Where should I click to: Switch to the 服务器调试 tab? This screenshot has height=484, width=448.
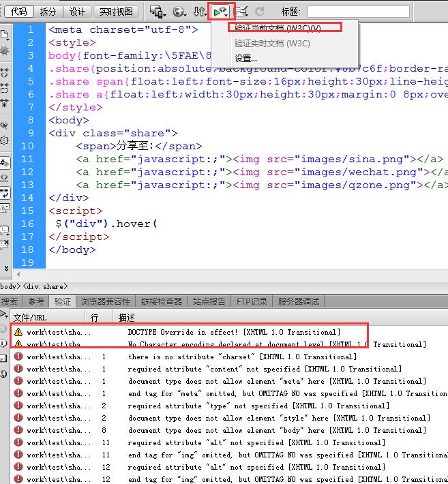click(x=298, y=301)
